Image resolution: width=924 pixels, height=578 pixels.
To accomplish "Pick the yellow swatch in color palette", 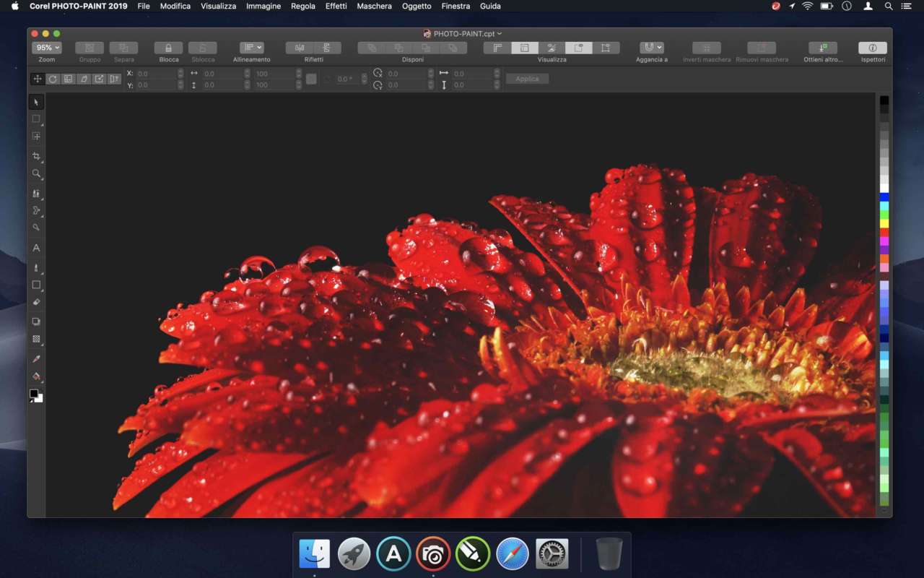I will (x=884, y=224).
